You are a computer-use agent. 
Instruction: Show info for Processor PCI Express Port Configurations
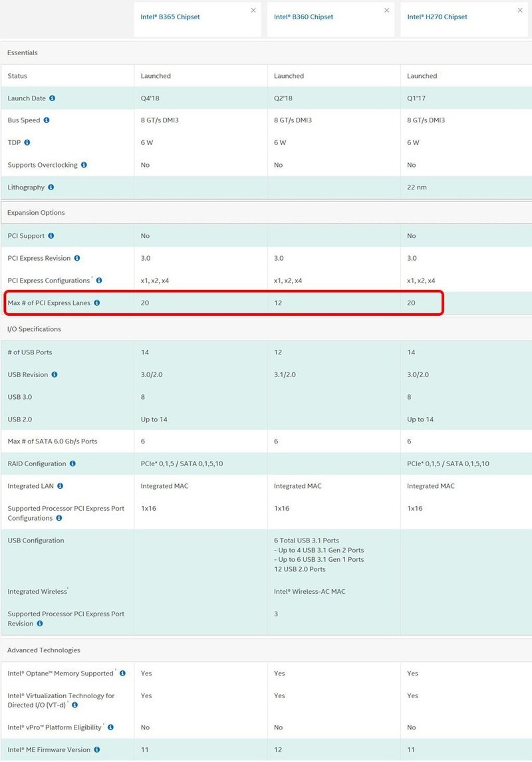click(59, 518)
